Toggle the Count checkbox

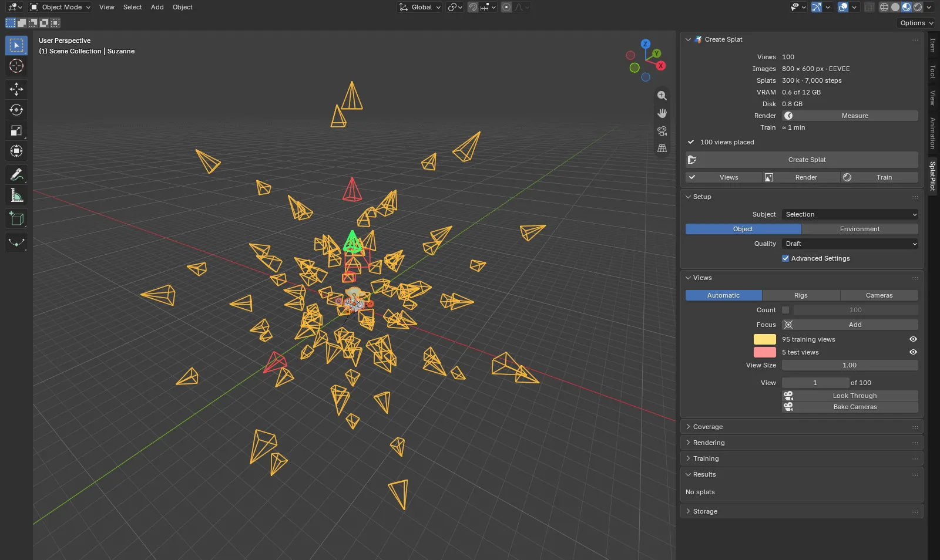785,310
